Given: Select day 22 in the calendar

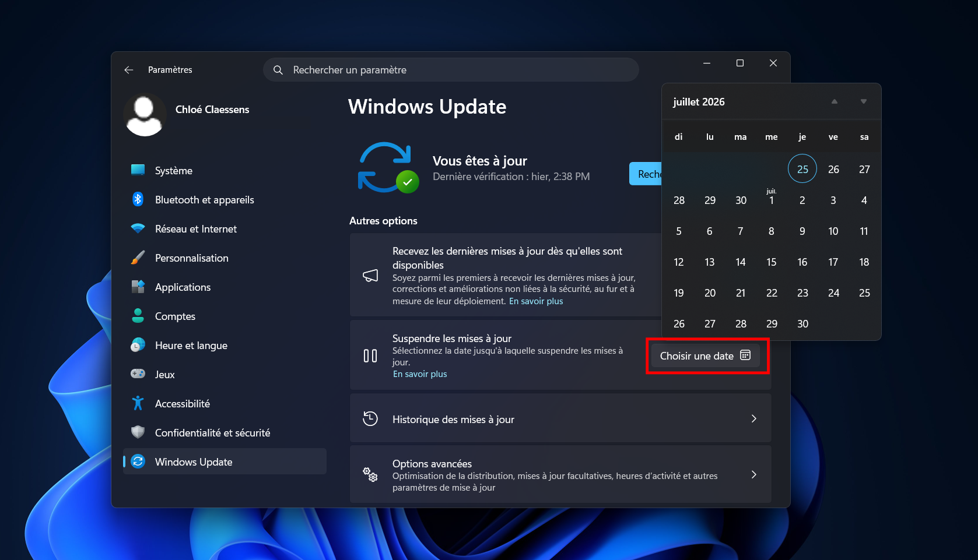Looking at the screenshot, I should (772, 293).
